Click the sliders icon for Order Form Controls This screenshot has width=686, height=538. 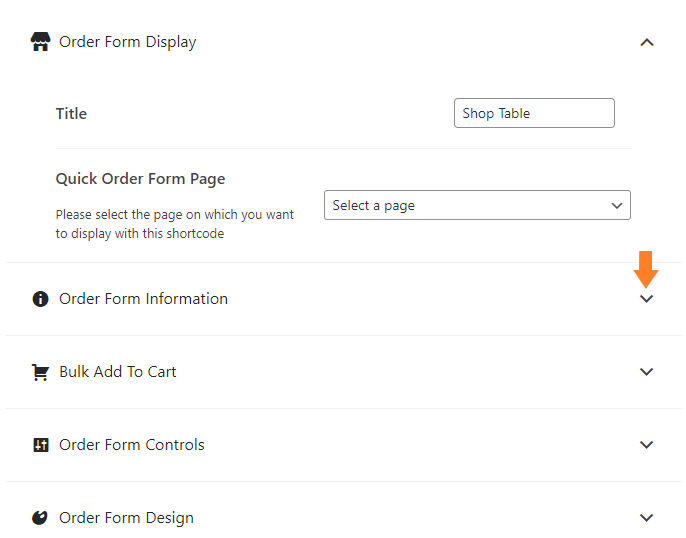point(41,445)
